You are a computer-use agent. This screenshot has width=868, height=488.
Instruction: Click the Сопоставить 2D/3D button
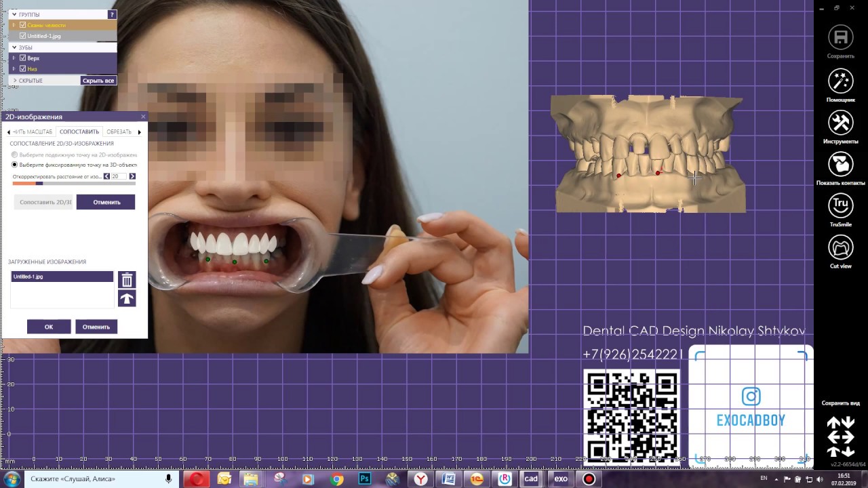point(43,202)
